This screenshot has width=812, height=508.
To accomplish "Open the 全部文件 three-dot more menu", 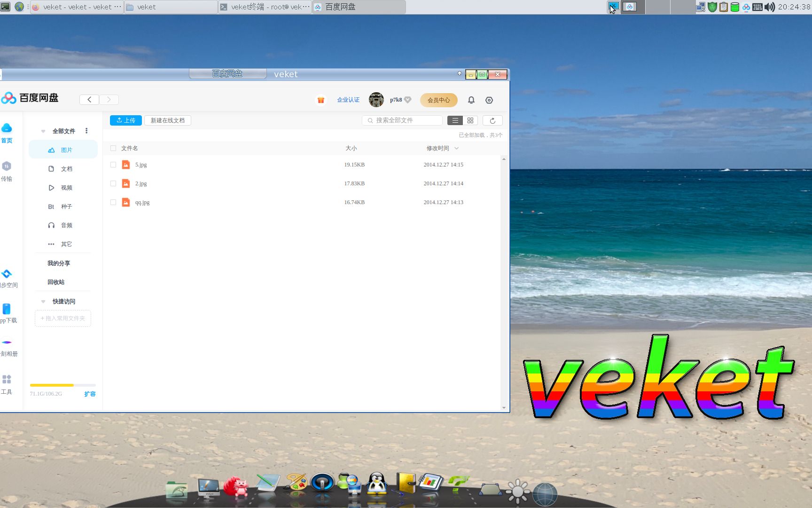I will tap(86, 131).
